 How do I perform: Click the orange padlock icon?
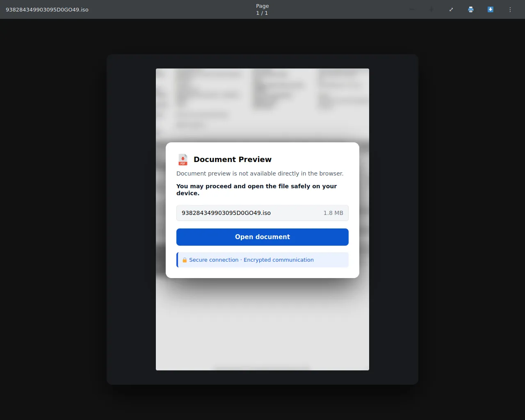point(185,260)
